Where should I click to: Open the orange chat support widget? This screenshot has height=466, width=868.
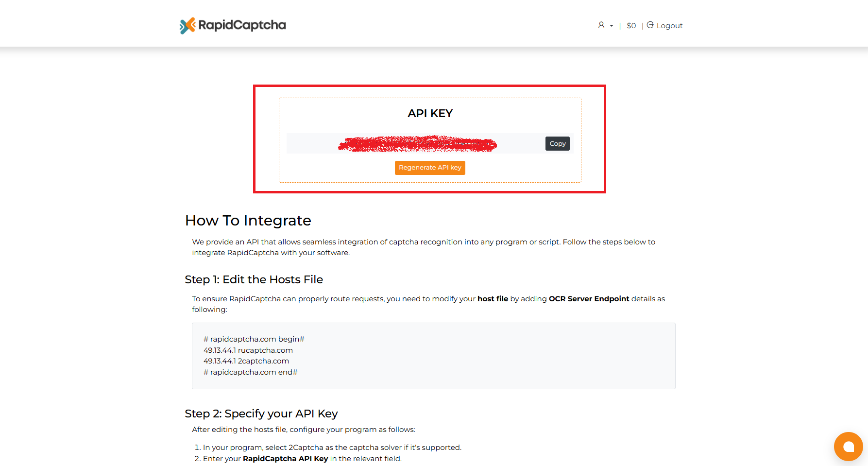[x=848, y=447]
